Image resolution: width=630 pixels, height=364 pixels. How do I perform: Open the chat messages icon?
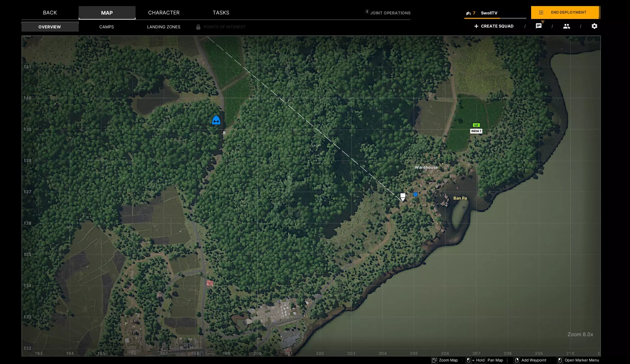click(538, 26)
